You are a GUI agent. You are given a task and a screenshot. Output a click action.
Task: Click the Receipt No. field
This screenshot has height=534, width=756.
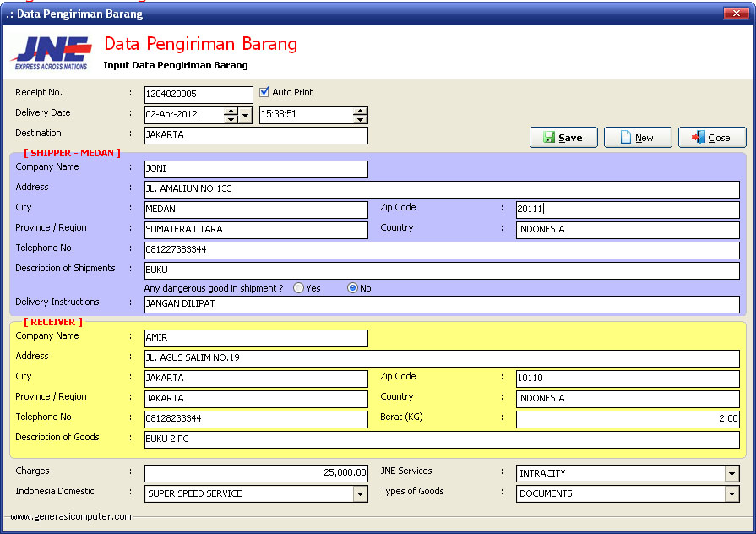coord(199,95)
